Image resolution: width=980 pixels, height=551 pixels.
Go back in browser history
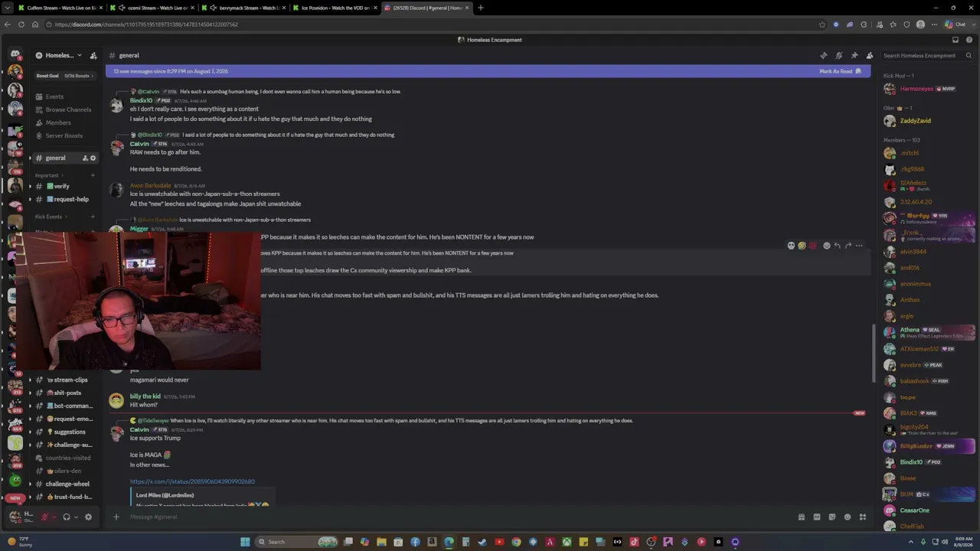point(8,24)
